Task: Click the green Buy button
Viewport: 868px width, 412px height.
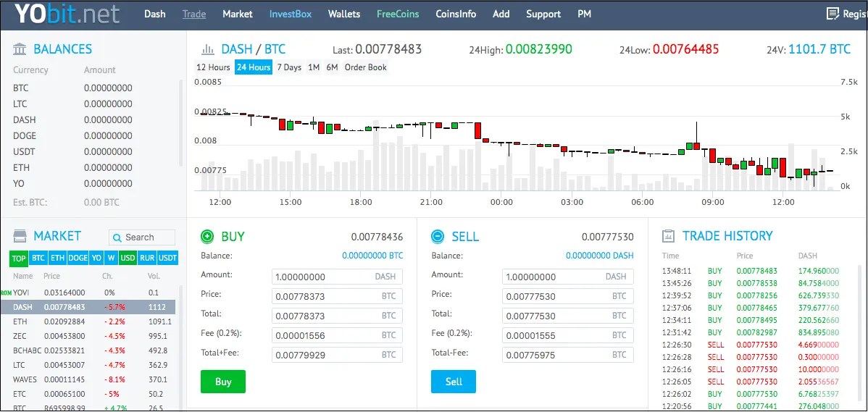Action: click(x=223, y=382)
